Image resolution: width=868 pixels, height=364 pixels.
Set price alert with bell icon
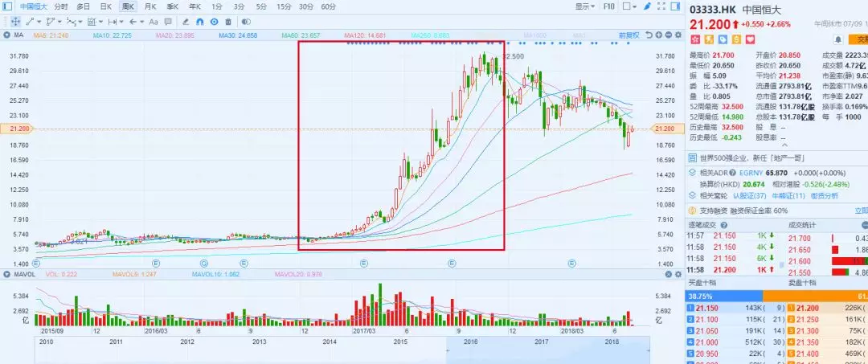point(838,39)
